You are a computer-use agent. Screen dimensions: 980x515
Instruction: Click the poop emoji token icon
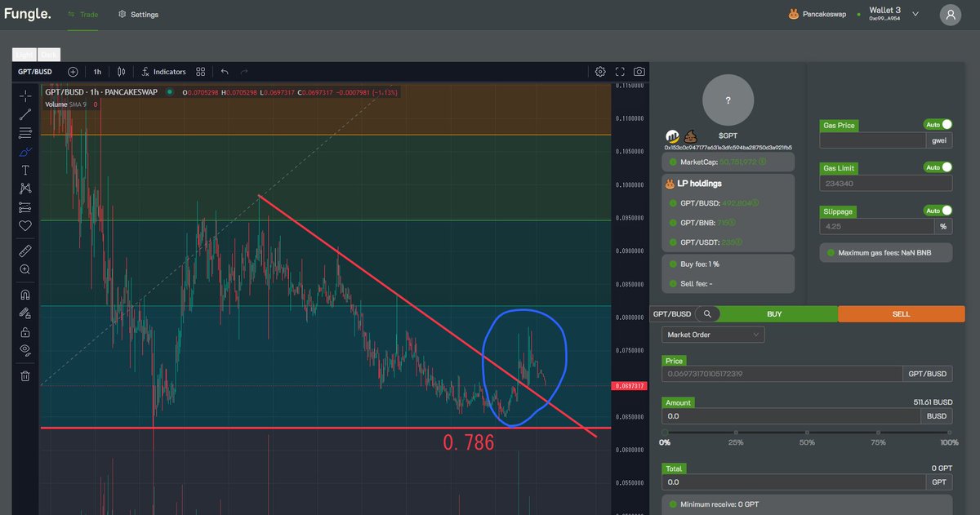pos(692,136)
